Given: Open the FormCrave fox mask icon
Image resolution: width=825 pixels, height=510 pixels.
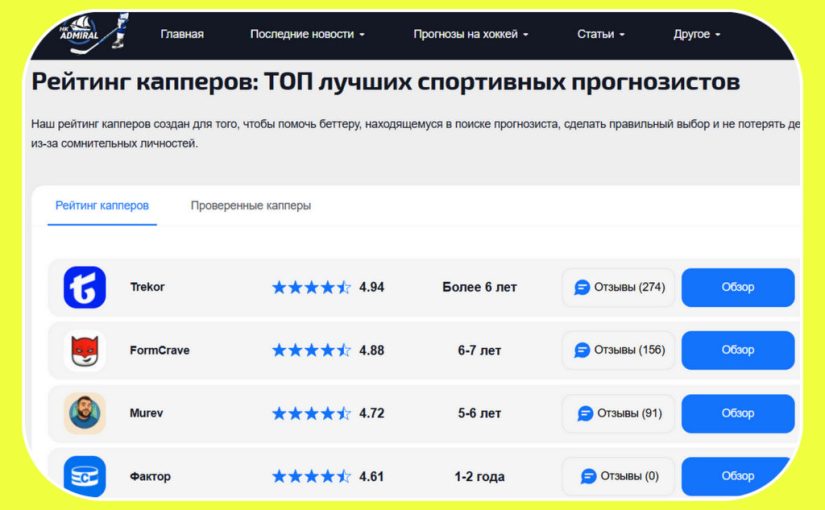Looking at the screenshot, I should coord(85,351).
